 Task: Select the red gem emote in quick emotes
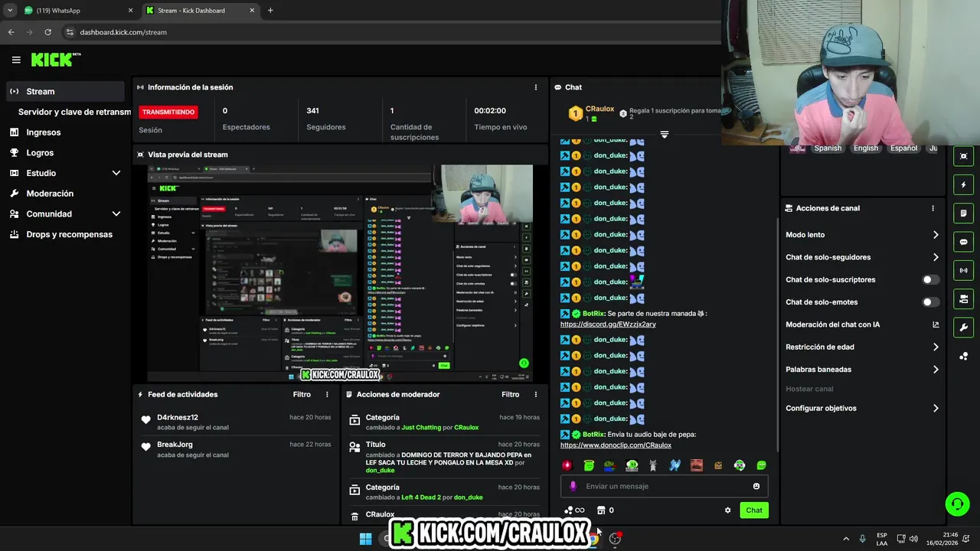coord(567,465)
